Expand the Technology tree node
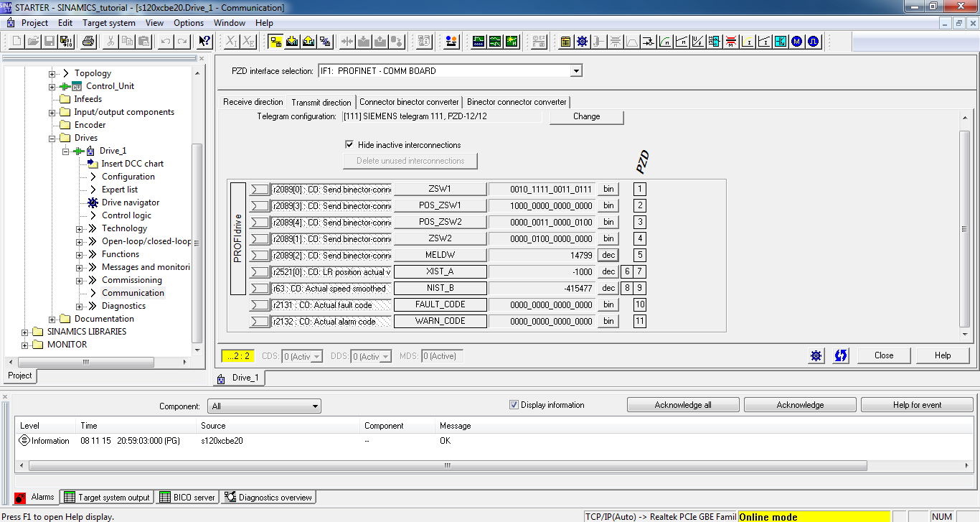The height and width of the screenshot is (522, 980). 80,228
